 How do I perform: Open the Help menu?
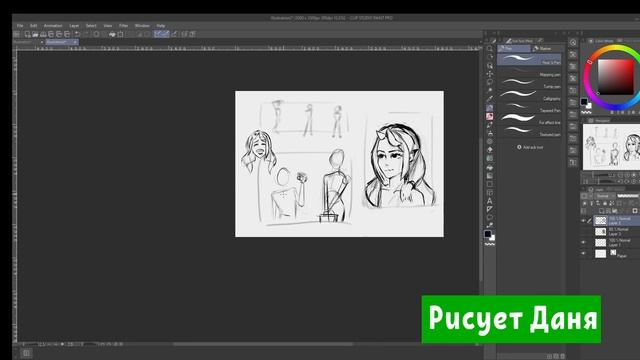pyautogui.click(x=161, y=26)
